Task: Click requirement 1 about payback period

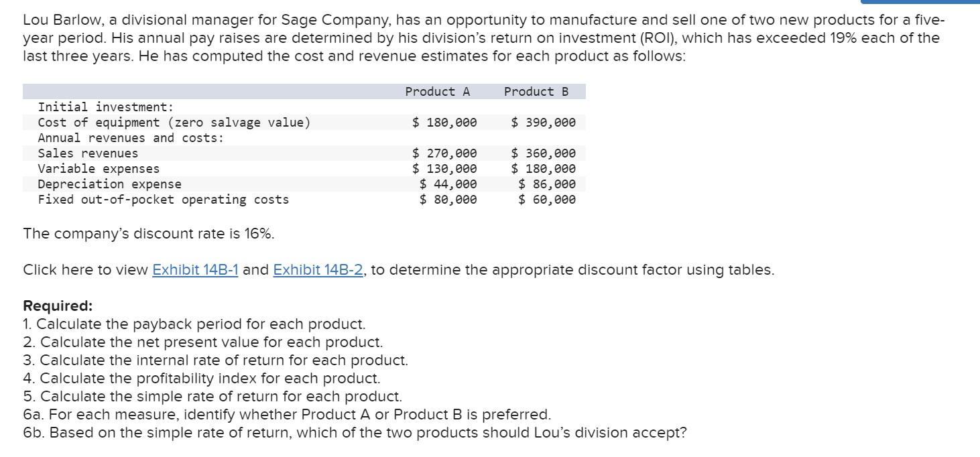Action: (x=194, y=324)
